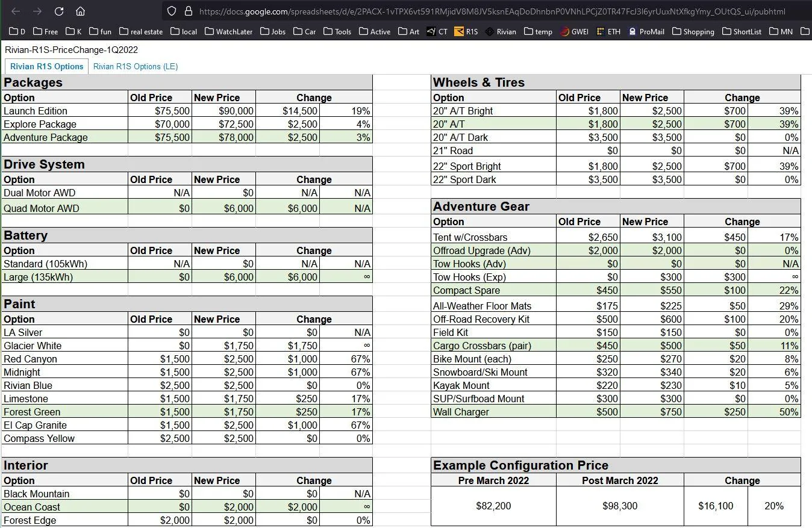Open the Jobs bookmark folder
812x528 pixels.
tap(273, 31)
